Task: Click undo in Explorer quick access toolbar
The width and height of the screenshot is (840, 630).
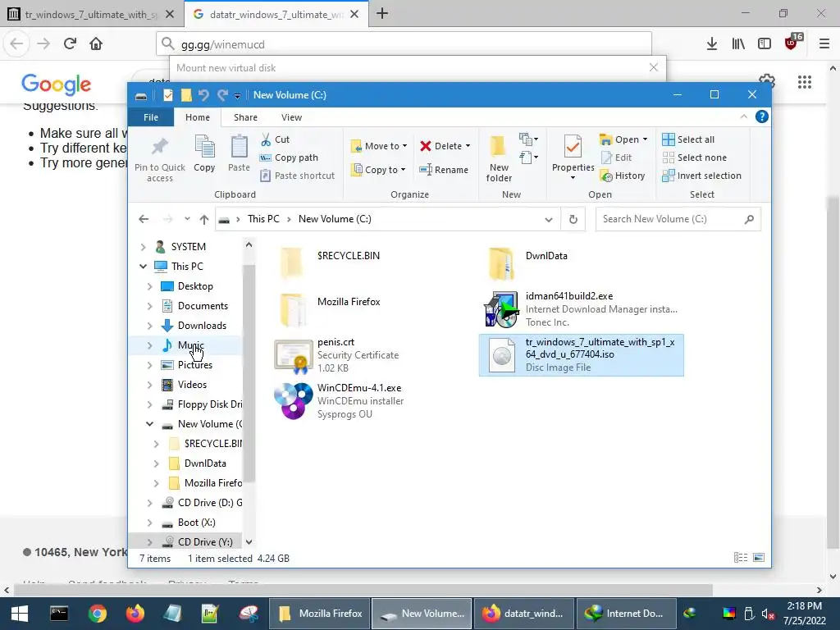Action: click(203, 95)
